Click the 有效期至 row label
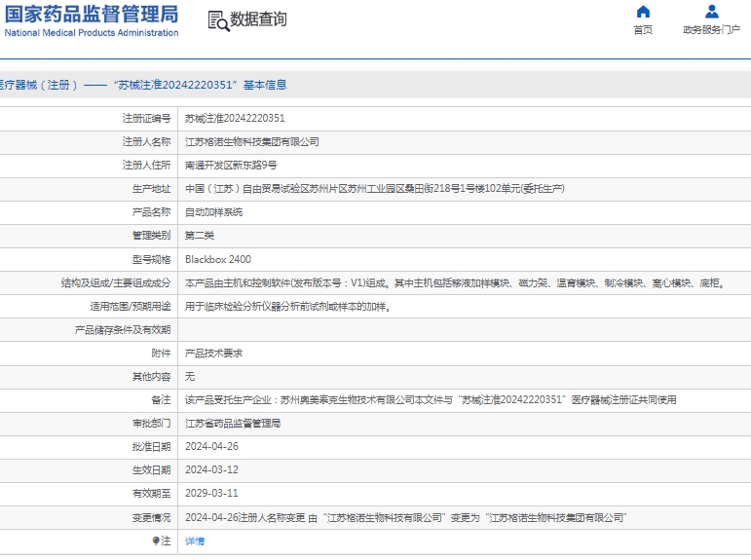Screen dimensions: 751x560 click(x=151, y=494)
